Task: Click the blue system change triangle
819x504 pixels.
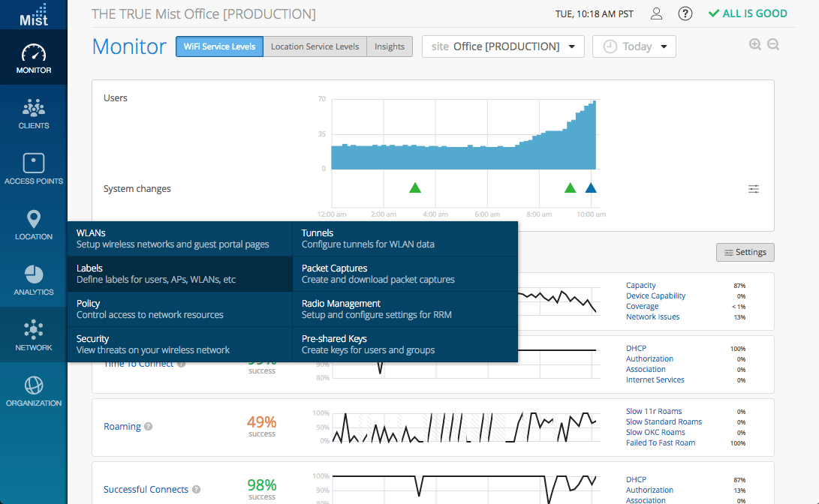Action: pos(591,187)
